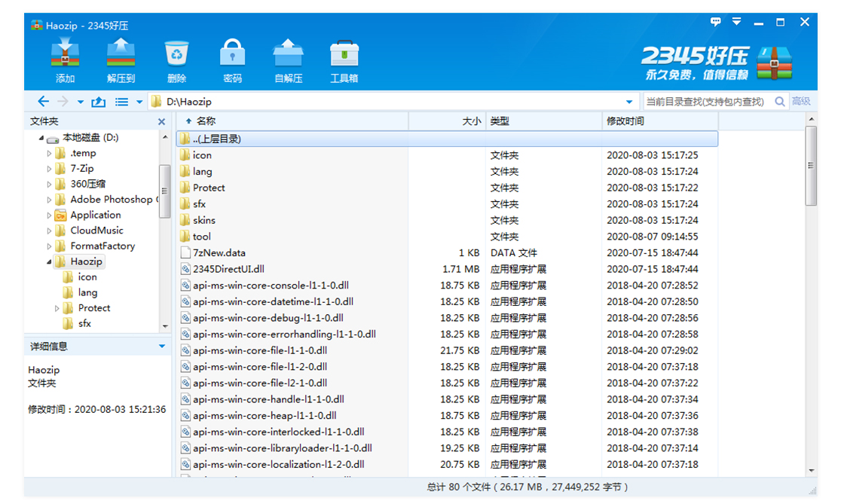Screen dimensions: 844x504
Task: Expand the 360压缩 tree node
Action: (x=49, y=185)
